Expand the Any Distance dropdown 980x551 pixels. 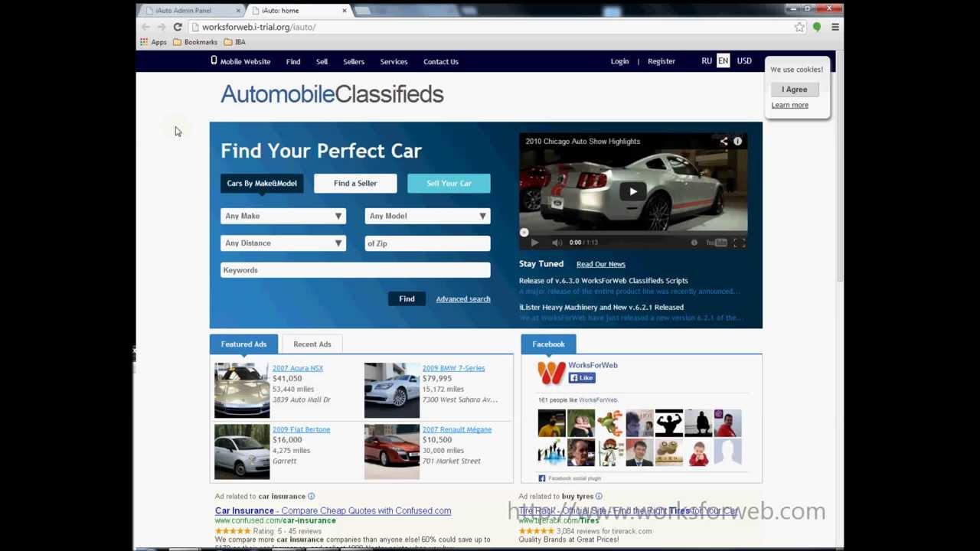(283, 243)
